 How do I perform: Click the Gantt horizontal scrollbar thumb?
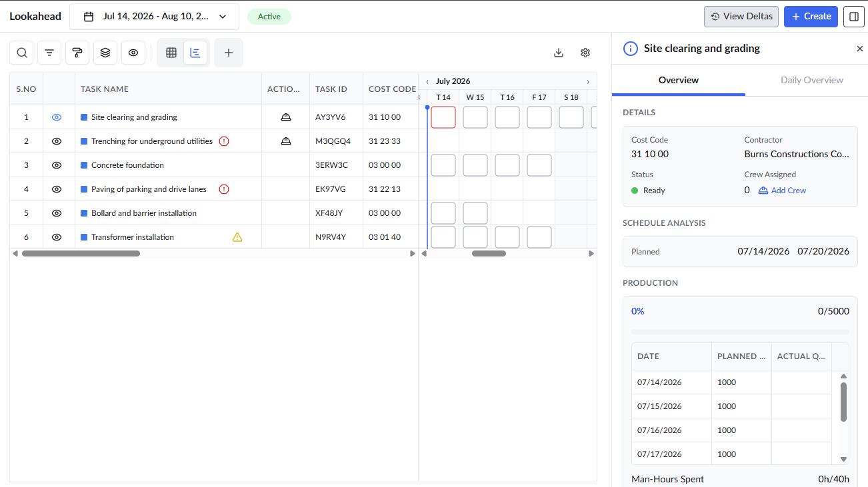(489, 253)
